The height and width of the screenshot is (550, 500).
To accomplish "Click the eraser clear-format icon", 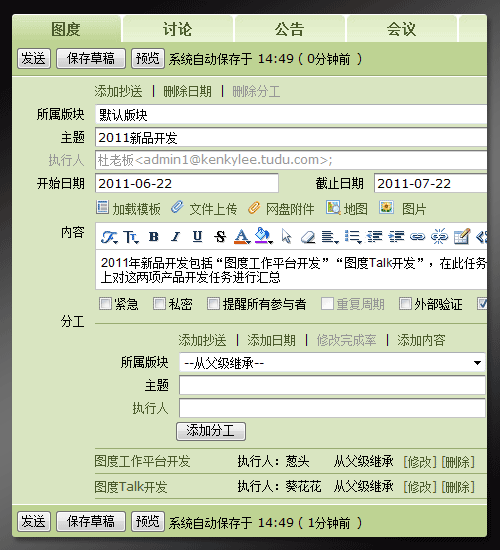I will 308,237.
